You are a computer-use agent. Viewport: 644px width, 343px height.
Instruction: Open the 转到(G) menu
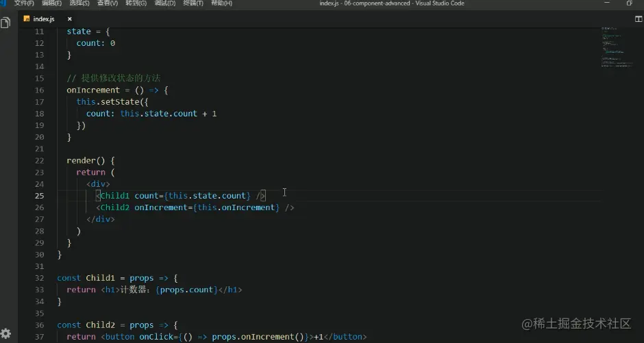[x=136, y=3]
